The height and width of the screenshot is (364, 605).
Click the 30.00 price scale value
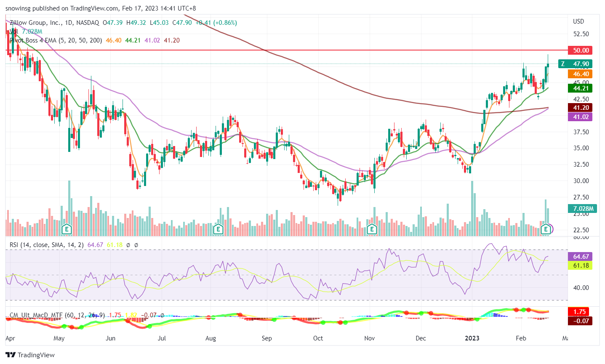point(581,181)
